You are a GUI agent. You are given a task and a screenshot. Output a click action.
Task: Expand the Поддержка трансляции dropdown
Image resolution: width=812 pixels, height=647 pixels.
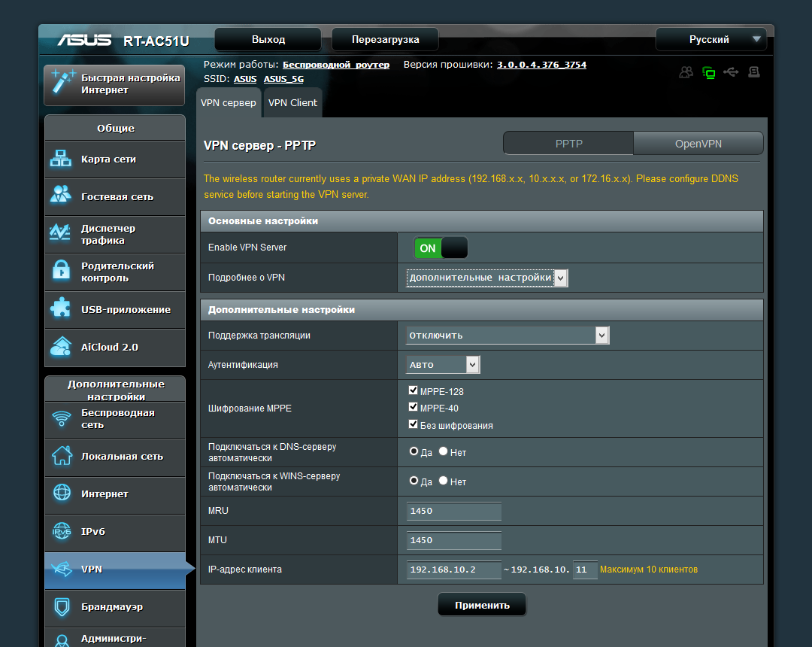(x=507, y=335)
